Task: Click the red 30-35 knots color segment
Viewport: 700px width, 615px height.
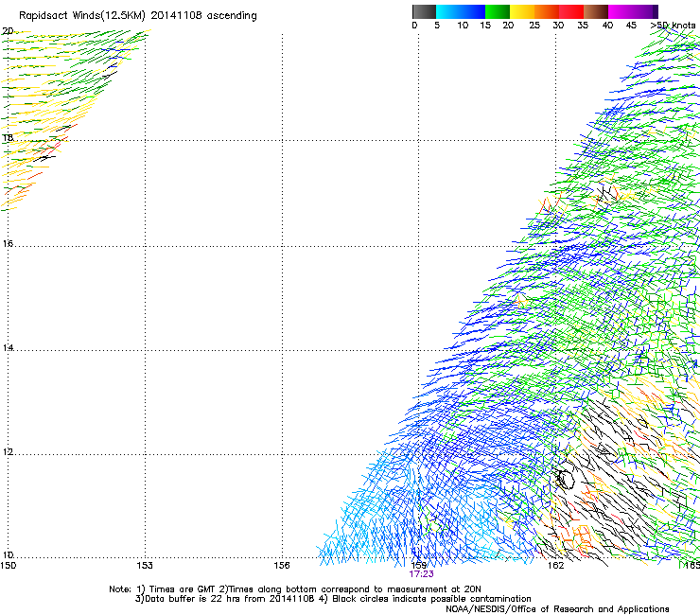Action: (x=571, y=11)
